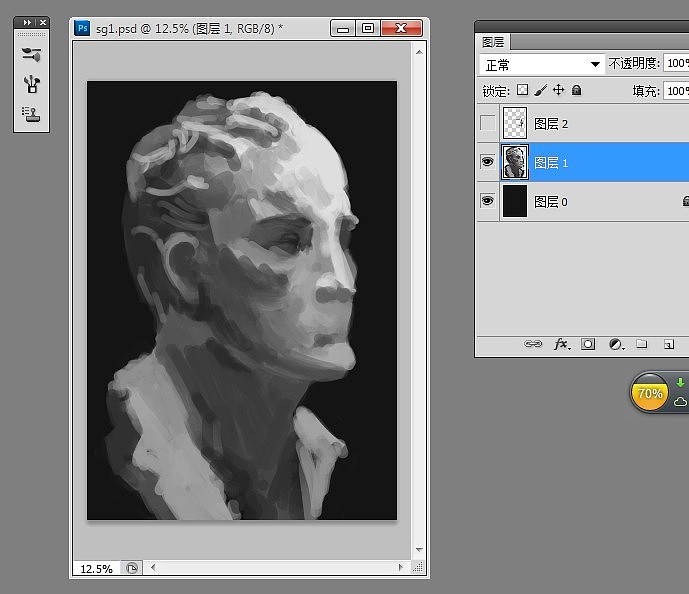The image size is (689, 594).
Task: Select the 图层 2 thumbnail
Action: [515, 123]
